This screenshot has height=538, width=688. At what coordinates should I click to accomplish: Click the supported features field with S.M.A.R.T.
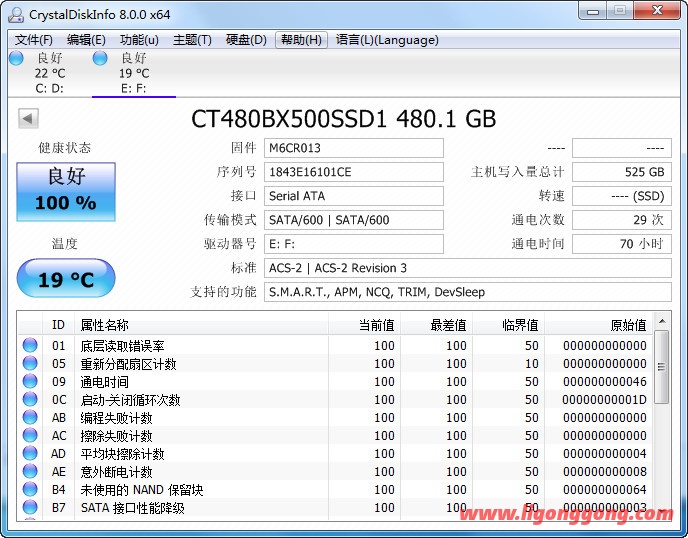[x=468, y=292]
